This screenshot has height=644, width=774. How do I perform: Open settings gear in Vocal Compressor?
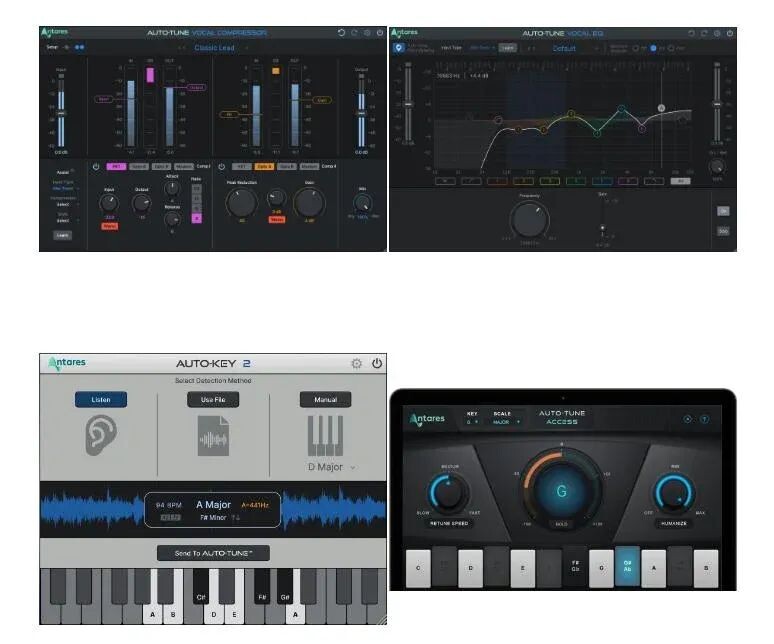pos(367,33)
